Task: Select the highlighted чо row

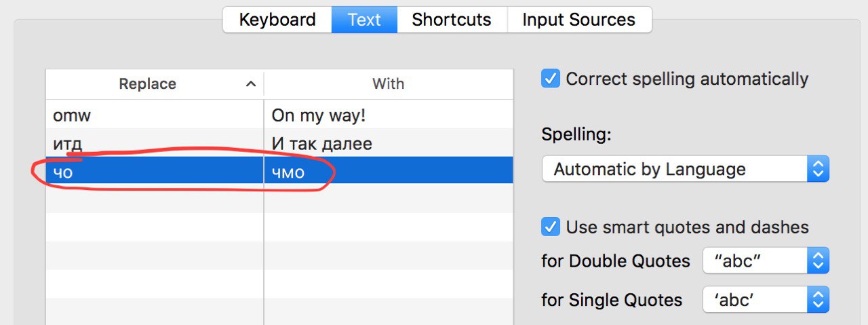Action: click(x=279, y=171)
